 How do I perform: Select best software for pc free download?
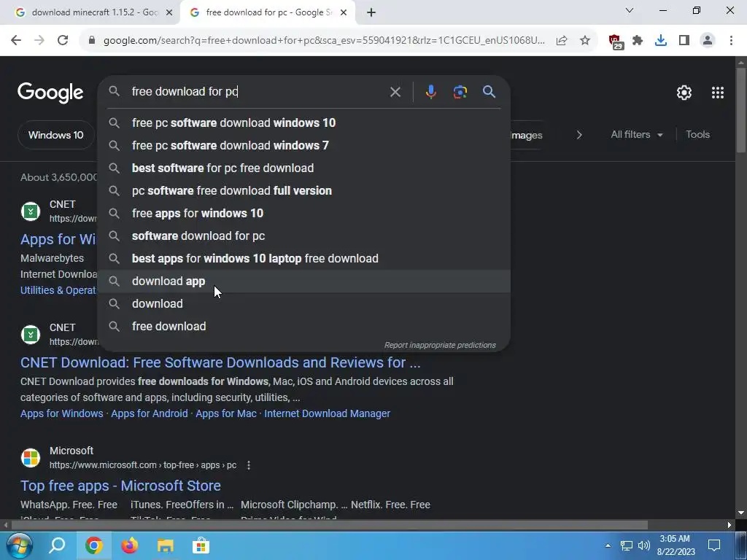click(304, 168)
